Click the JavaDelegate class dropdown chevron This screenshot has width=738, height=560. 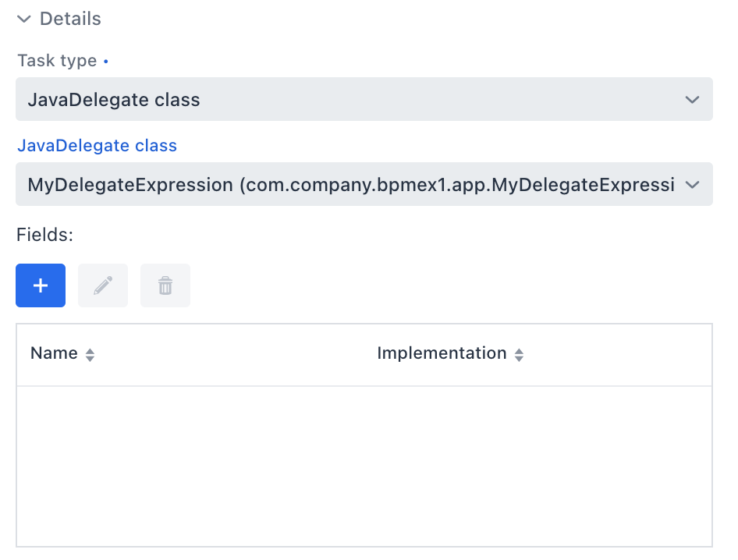[x=691, y=184]
